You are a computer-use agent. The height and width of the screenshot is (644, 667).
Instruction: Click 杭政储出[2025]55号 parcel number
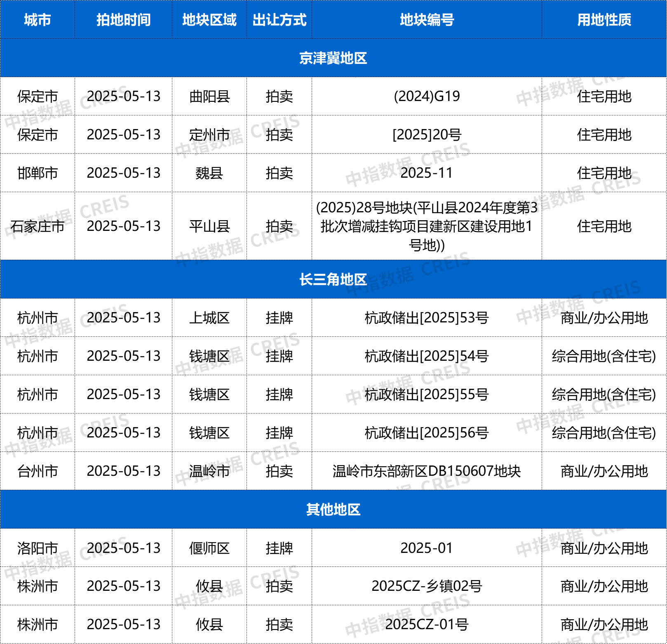(427, 395)
